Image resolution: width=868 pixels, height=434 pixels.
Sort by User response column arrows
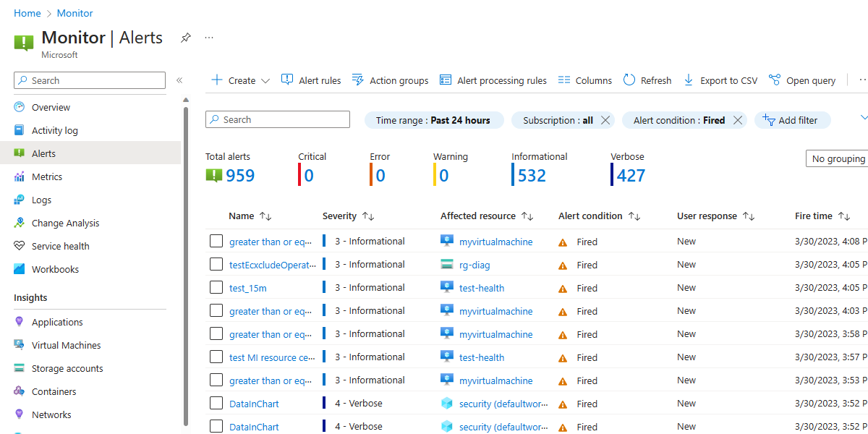[x=749, y=216]
